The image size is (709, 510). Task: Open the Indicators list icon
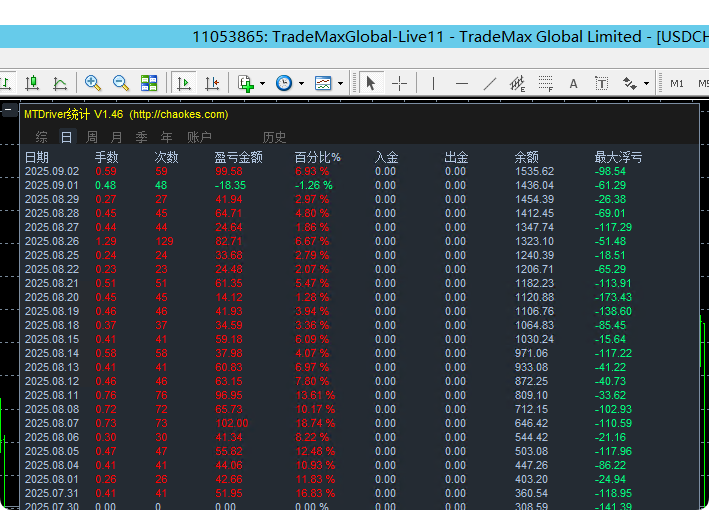pos(246,83)
